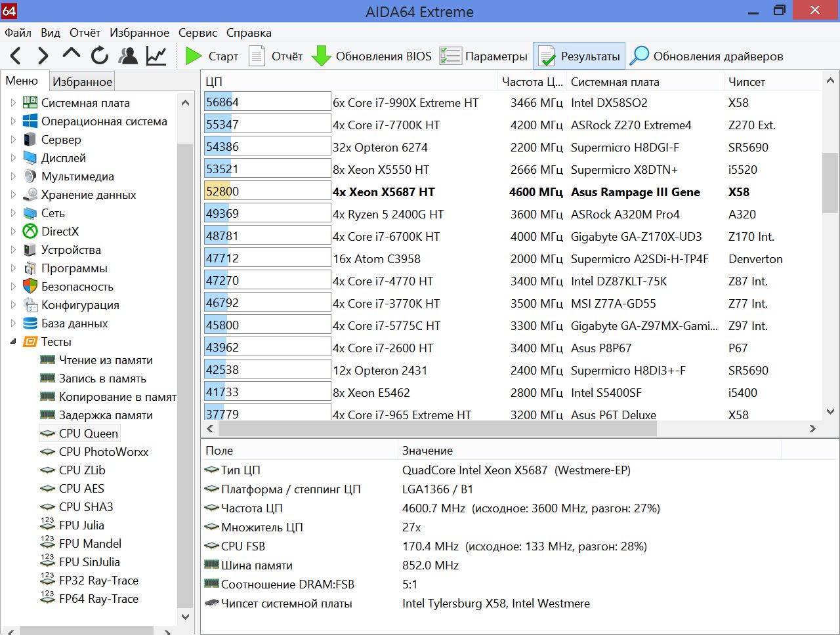Select the Сеть network icon

click(x=30, y=213)
